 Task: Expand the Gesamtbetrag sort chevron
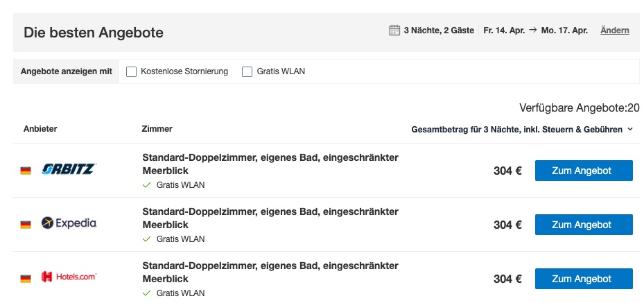click(x=630, y=130)
